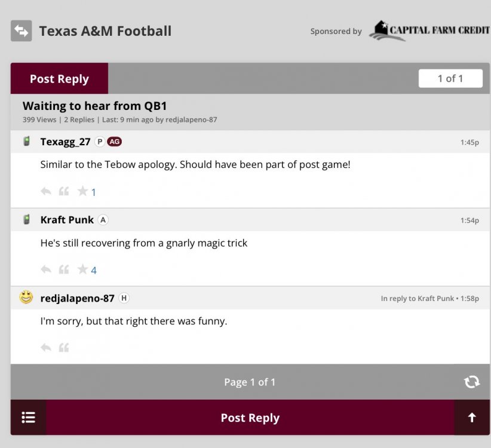Click the bottom Post Reply button
Image resolution: width=491 pixels, height=448 pixels.
(x=250, y=418)
